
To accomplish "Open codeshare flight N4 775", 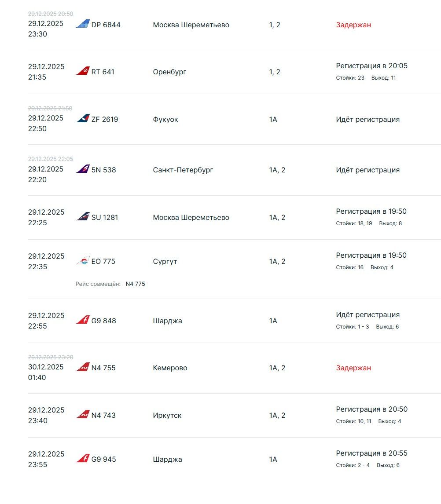I will [x=135, y=284].
